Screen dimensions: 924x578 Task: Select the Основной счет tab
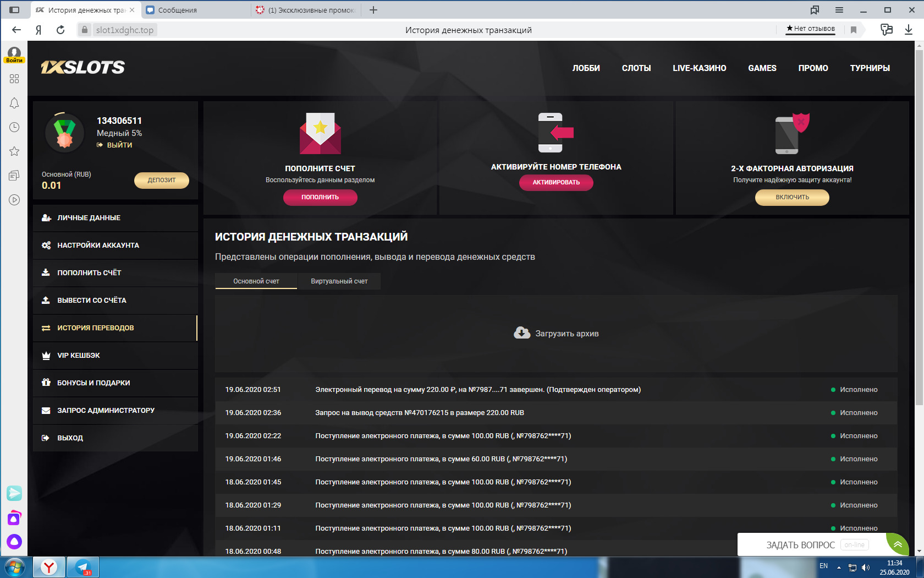[256, 281]
